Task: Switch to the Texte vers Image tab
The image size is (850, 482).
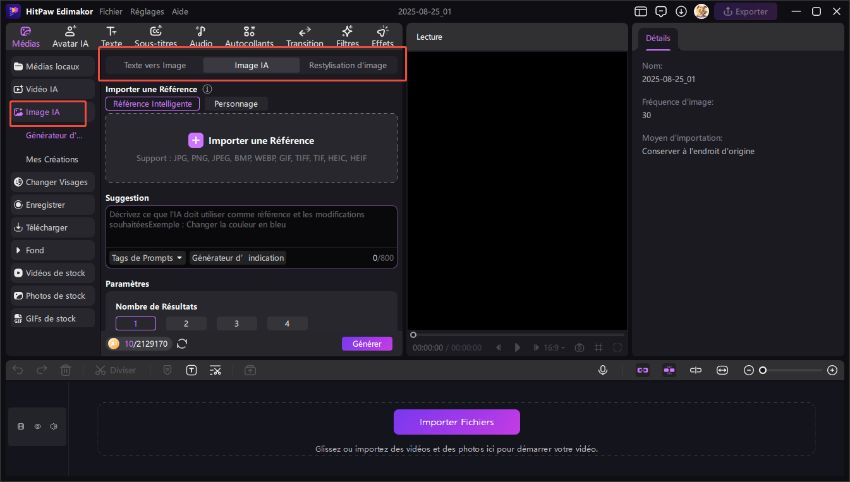Action: 154,65
